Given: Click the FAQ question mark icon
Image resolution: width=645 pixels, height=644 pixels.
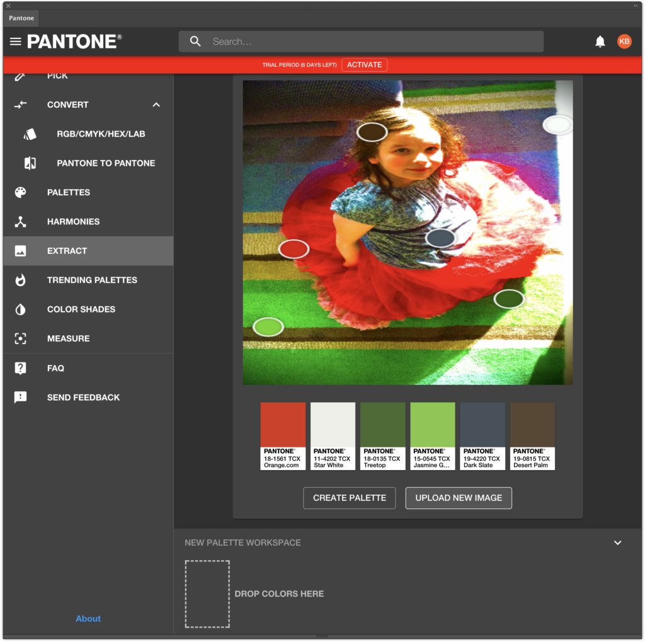Looking at the screenshot, I should click(20, 368).
